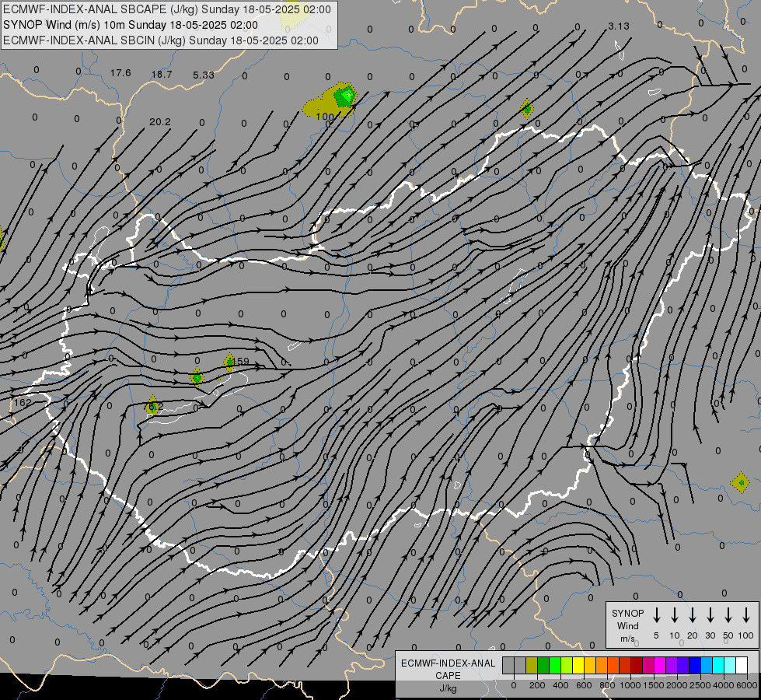Select the dark green CAPE legend swatch
The image size is (761, 700).
543,666
